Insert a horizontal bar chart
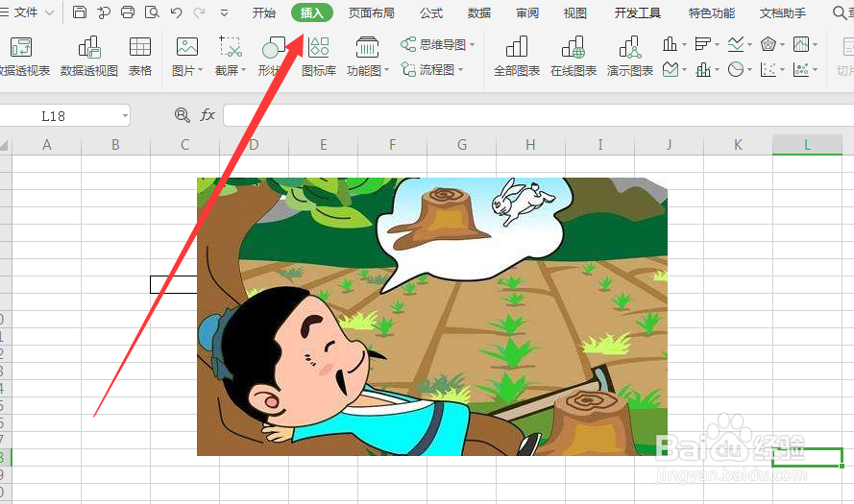Viewport: 854px width, 504px height. click(703, 44)
